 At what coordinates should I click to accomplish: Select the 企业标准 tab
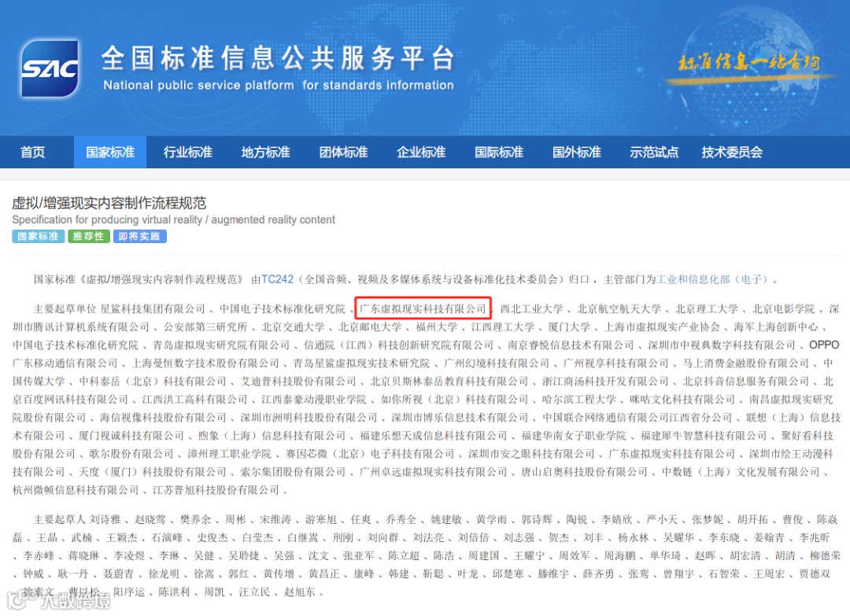click(420, 153)
